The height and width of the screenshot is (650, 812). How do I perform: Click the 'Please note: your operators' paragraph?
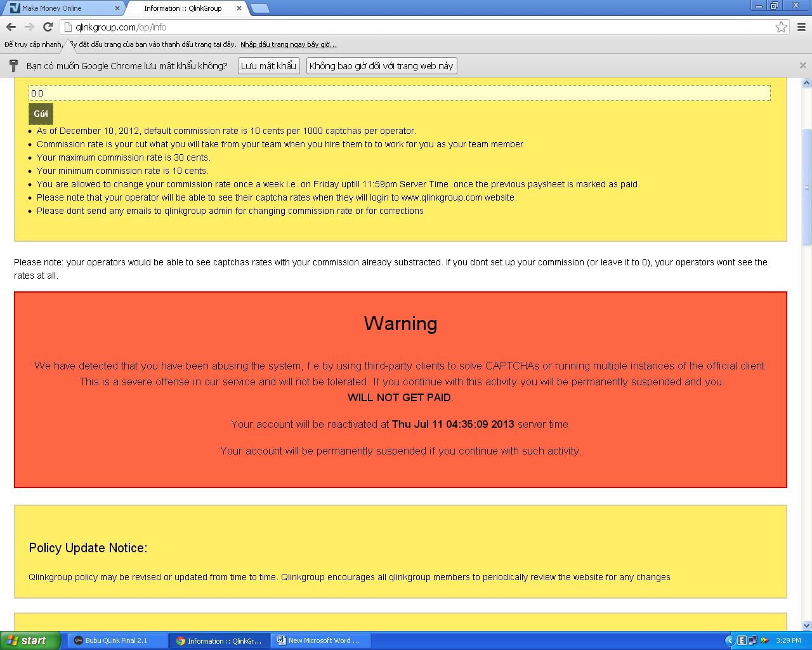coord(391,269)
